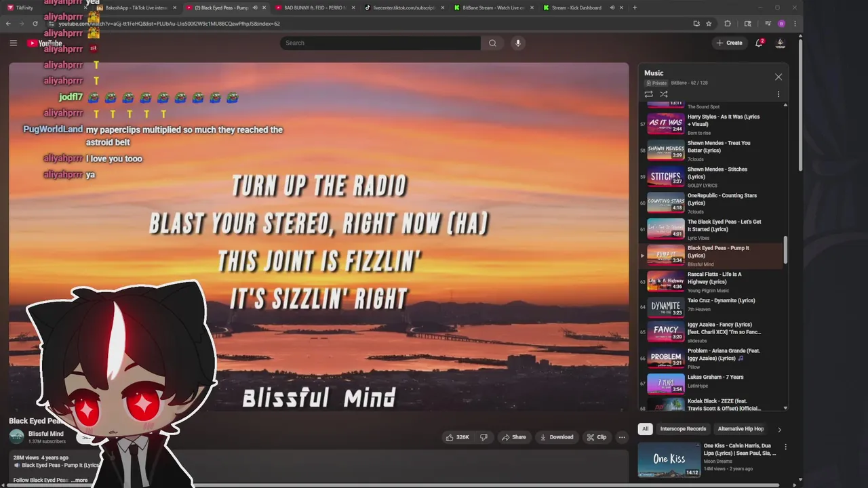Viewport: 868px width, 488px height.
Task: Open One Kiss recommended video thumbnail
Action: point(669,460)
